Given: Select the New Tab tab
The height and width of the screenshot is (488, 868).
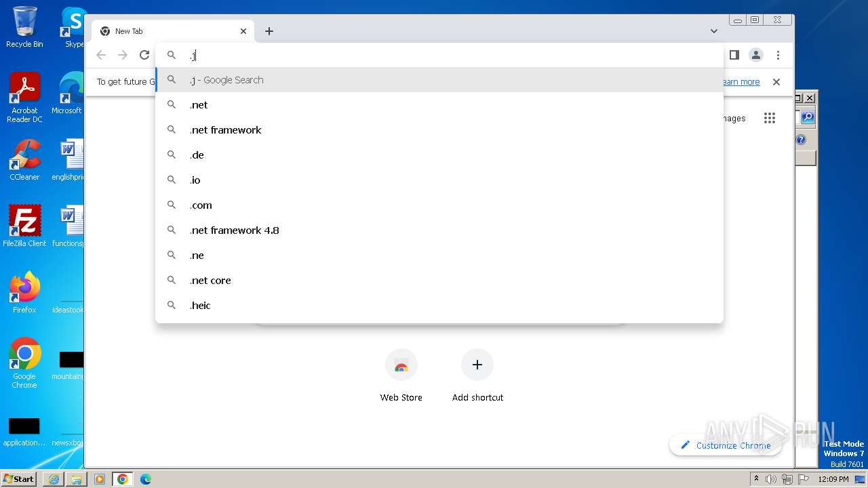Looking at the screenshot, I should (173, 31).
